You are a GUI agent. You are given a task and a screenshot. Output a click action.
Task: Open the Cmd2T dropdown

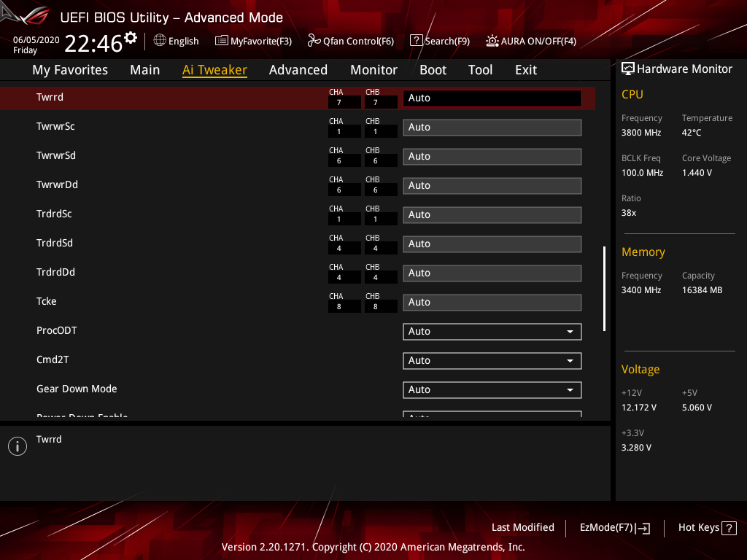pos(492,360)
